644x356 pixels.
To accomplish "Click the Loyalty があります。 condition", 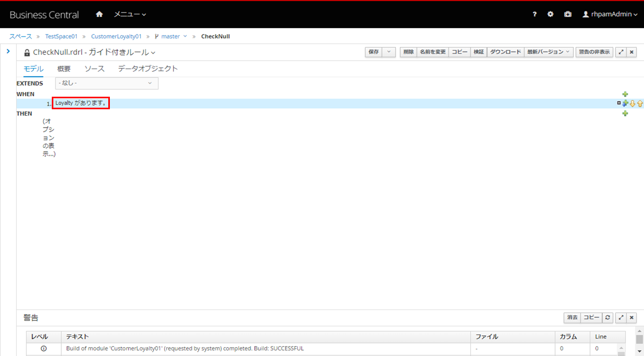I will [x=81, y=103].
